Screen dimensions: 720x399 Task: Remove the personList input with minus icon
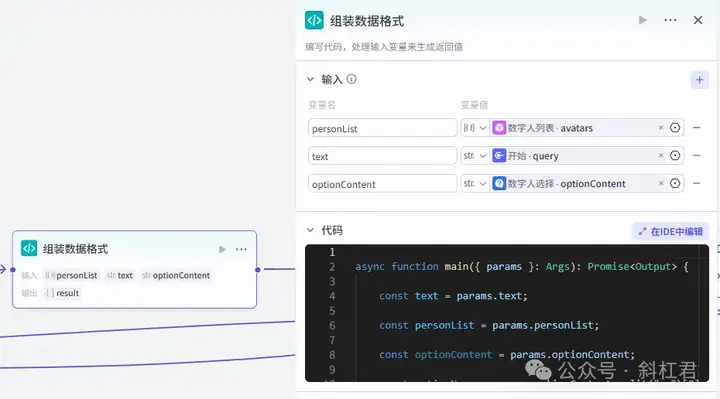(x=697, y=128)
